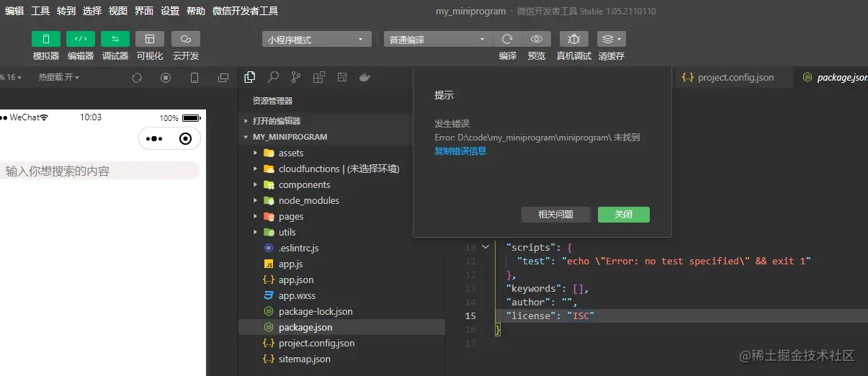Click the 复制错误信息 link
868x376 pixels.
click(460, 151)
